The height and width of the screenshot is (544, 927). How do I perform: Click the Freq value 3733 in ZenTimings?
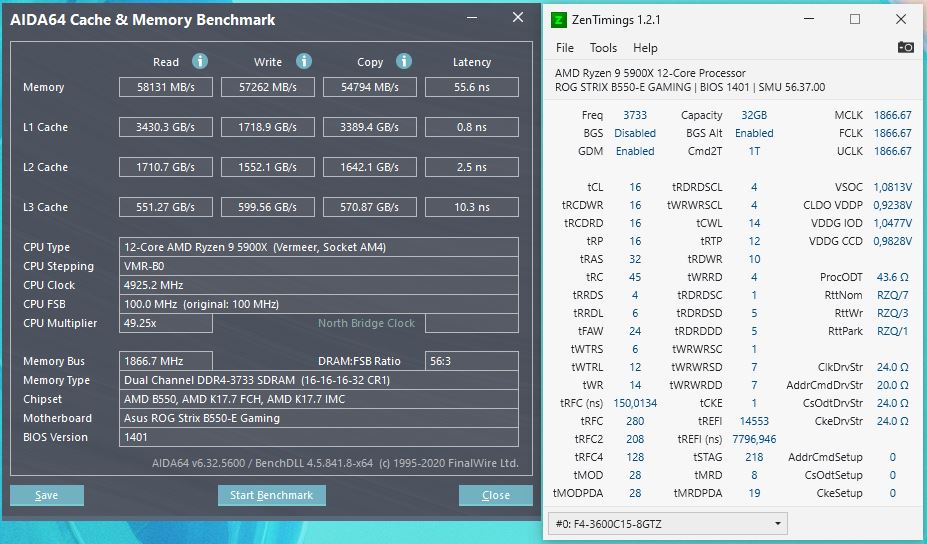[635, 115]
